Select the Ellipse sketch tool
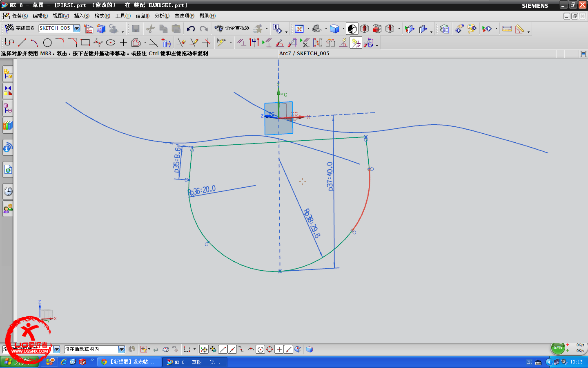 [x=111, y=42]
